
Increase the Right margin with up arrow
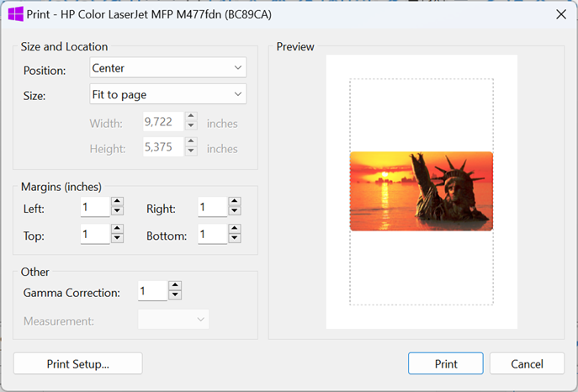[x=235, y=202]
